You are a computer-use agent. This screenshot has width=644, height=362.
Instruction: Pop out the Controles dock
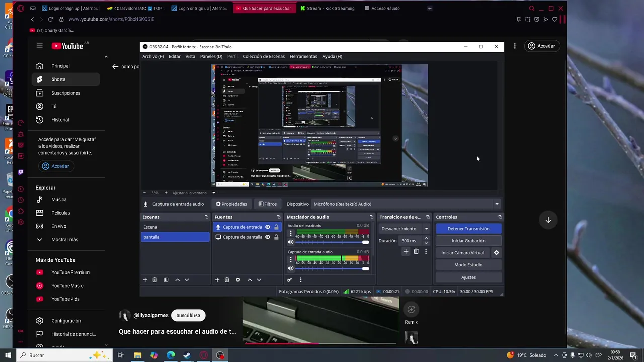point(500,217)
